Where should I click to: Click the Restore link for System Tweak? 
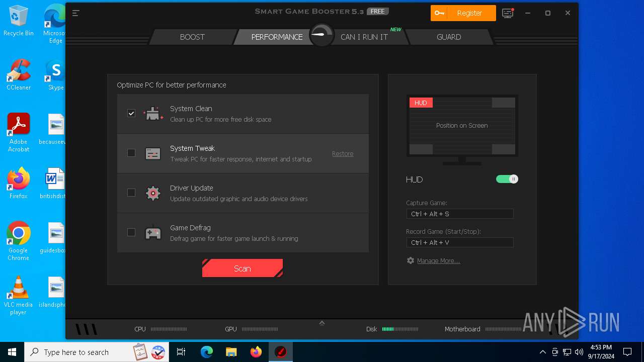(343, 154)
